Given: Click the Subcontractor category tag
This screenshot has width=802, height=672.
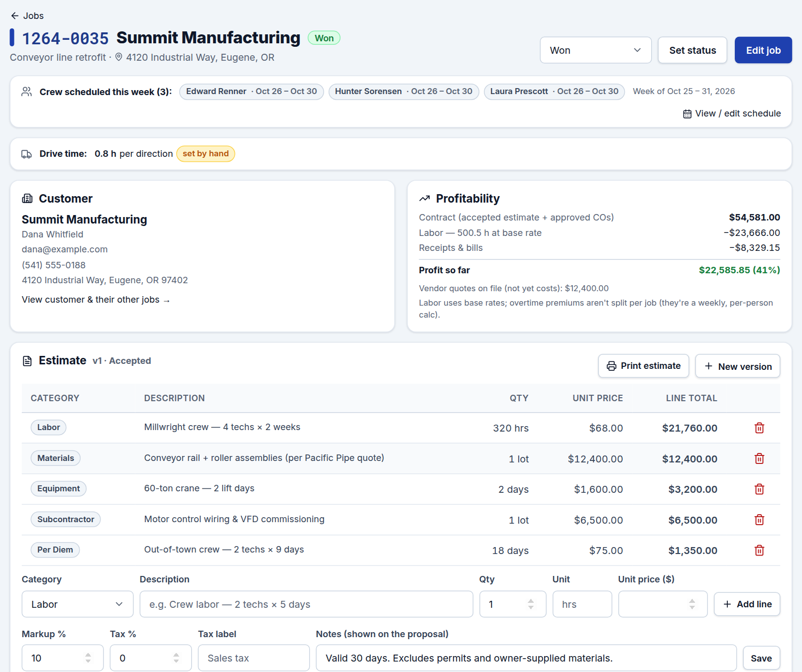Looking at the screenshot, I should pyautogui.click(x=66, y=519).
